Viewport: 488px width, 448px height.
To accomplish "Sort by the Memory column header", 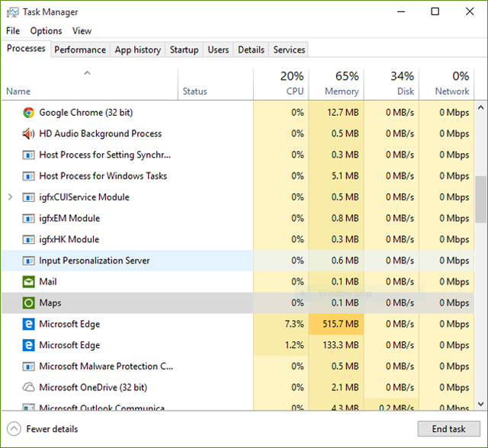I will [x=336, y=85].
